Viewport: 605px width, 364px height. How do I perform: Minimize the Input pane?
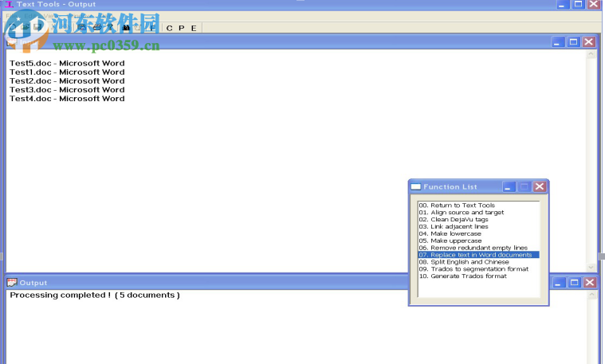pyautogui.click(x=556, y=41)
